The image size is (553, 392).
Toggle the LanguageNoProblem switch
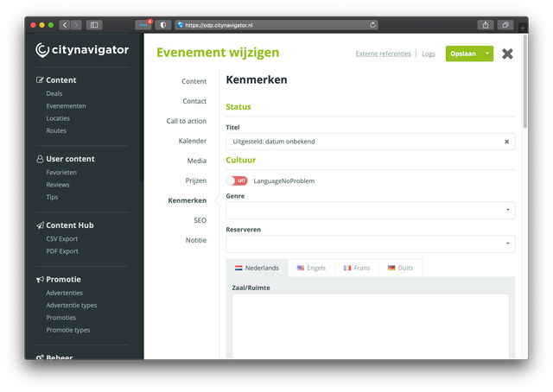point(237,180)
